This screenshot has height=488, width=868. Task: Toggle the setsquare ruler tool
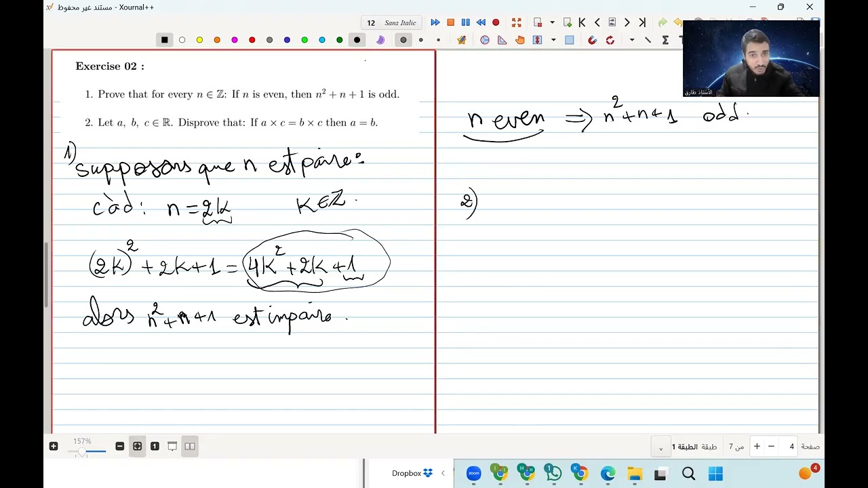(x=502, y=40)
